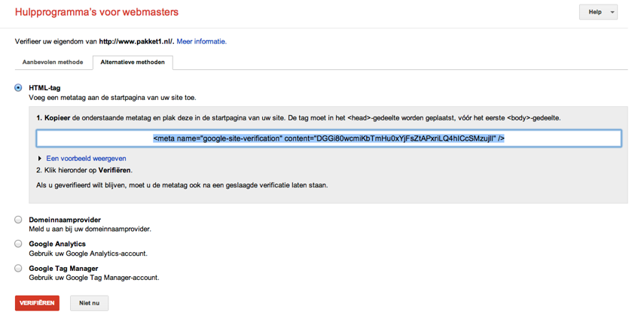The image size is (644, 328).
Task: Click the dropdown arrow beside Help
Action: [x=612, y=13]
